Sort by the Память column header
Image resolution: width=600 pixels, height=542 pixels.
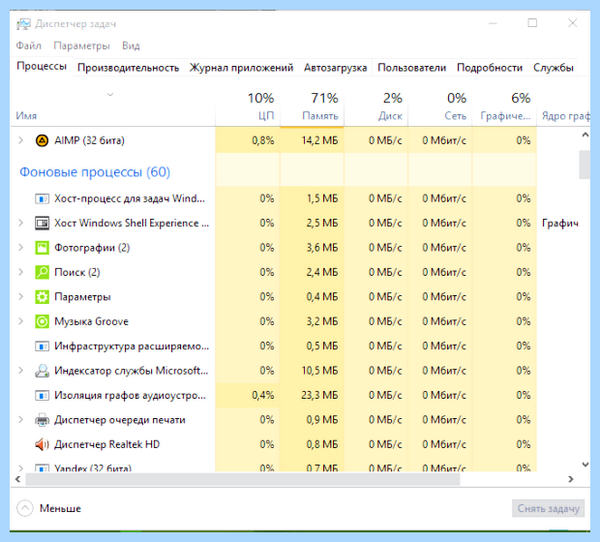click(312, 107)
